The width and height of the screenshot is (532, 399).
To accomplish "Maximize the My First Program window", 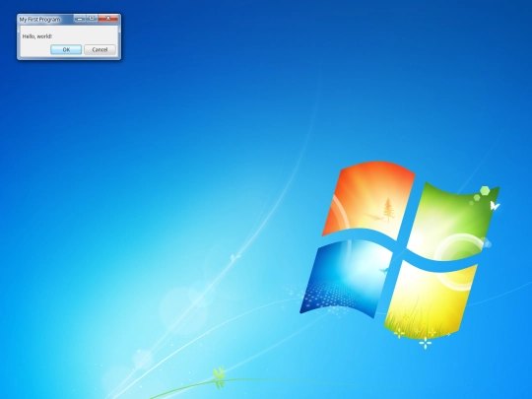I will coord(92,19).
